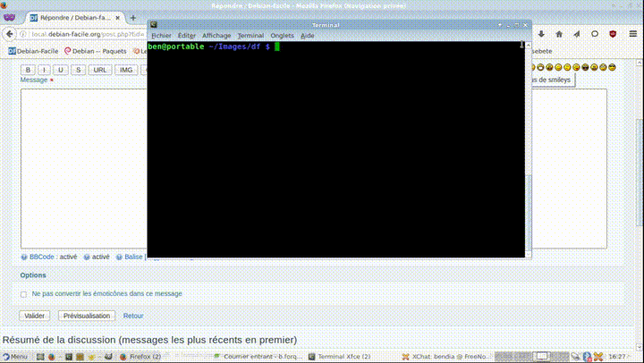Screen dimensions: 644x363
Task: Open the Xfce Menu in taskbar
Action: 14,356
